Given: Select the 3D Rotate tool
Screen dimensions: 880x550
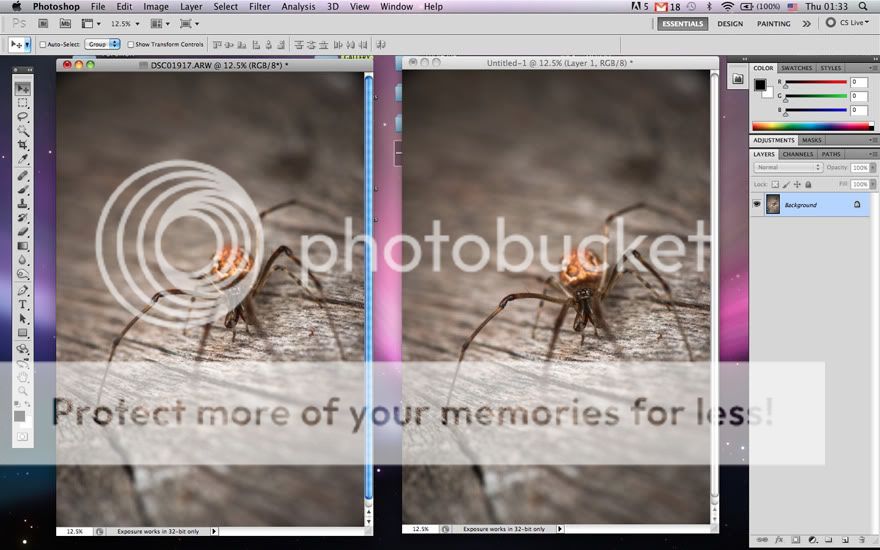Looking at the screenshot, I should [22, 349].
